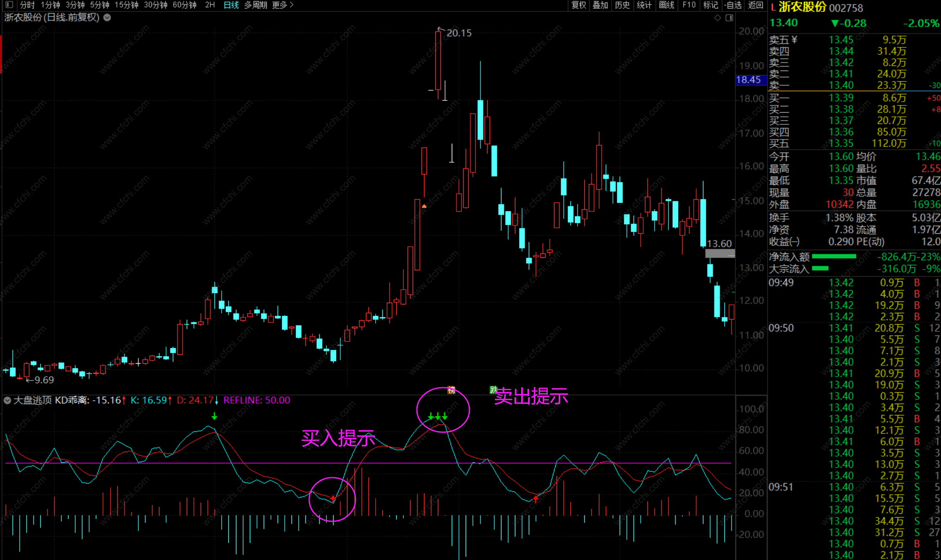941x560 pixels.
Task: Click the 榜 badge icon above indicator
Action: (x=451, y=390)
